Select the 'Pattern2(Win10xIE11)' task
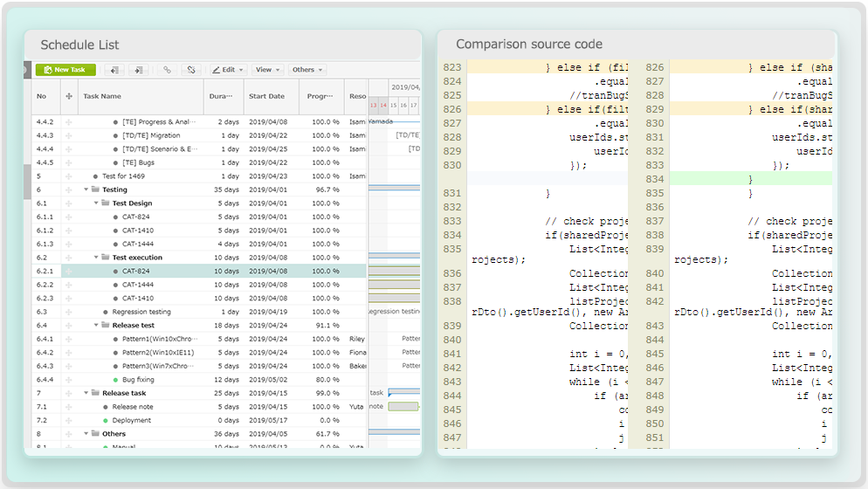This screenshot has width=868, height=489. [158, 353]
